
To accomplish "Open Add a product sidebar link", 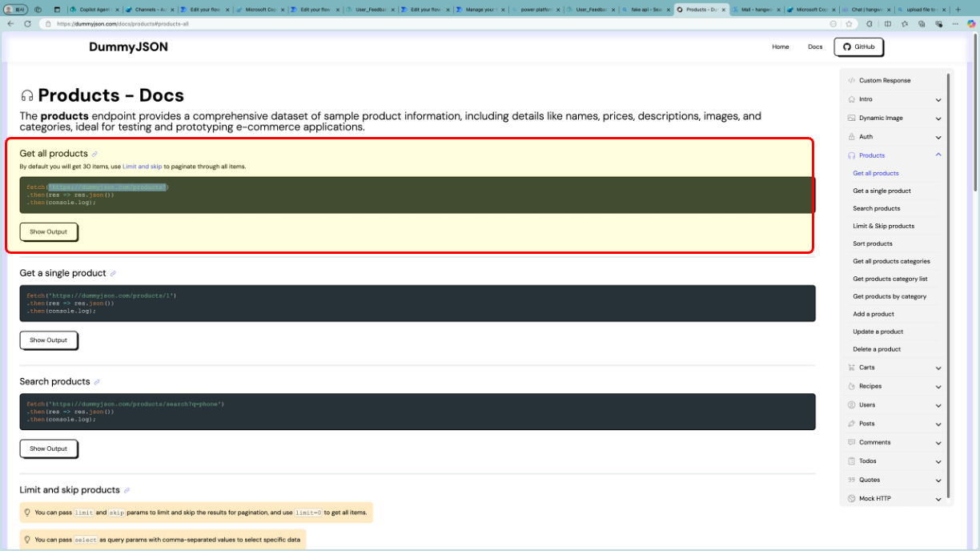I will pos(874,314).
